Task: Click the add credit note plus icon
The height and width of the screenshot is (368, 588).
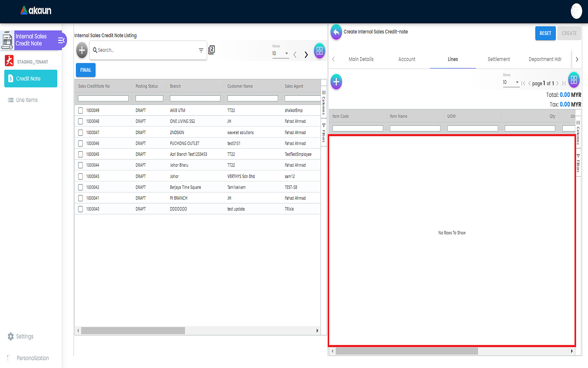Action: [x=82, y=50]
